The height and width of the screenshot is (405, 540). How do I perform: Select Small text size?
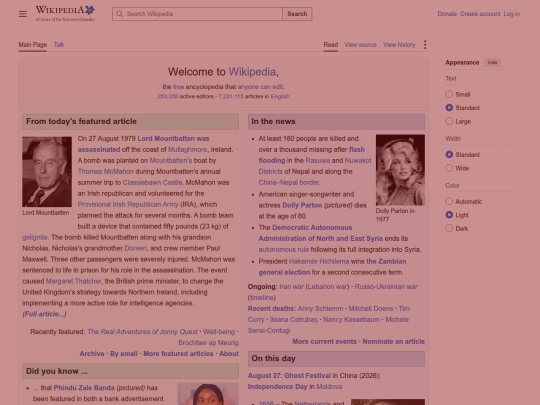pyautogui.click(x=449, y=94)
